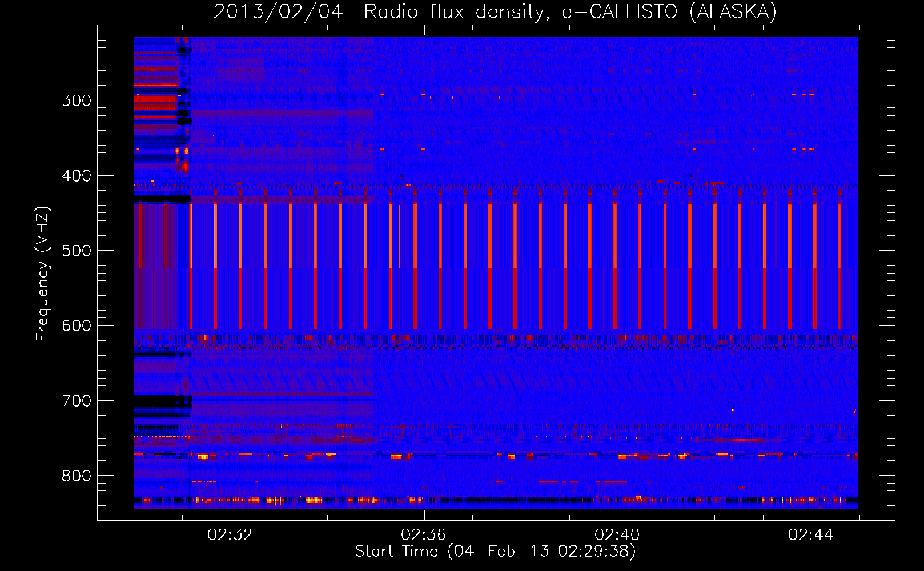Click the '02:44' time tick label
This screenshot has height=571, width=924.
coord(811,534)
